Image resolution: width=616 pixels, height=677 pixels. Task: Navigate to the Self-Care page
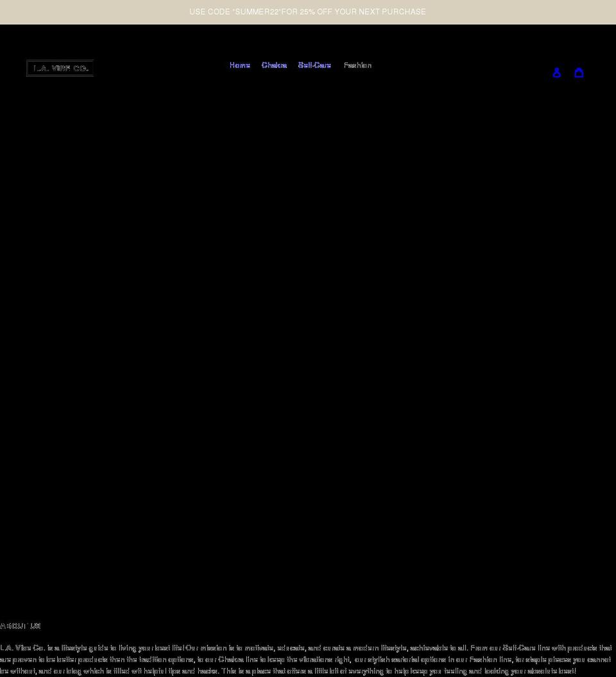tap(314, 65)
